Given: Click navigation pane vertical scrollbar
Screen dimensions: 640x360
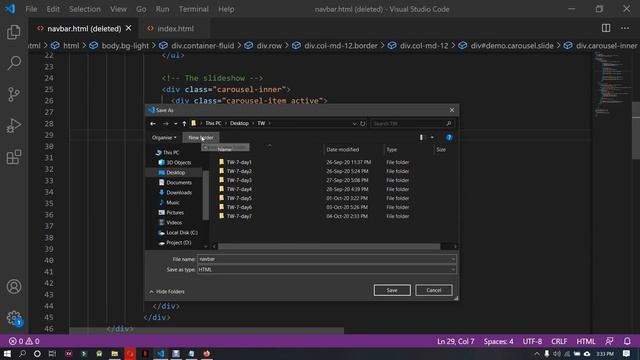Looking at the screenshot, I should 206,195.
